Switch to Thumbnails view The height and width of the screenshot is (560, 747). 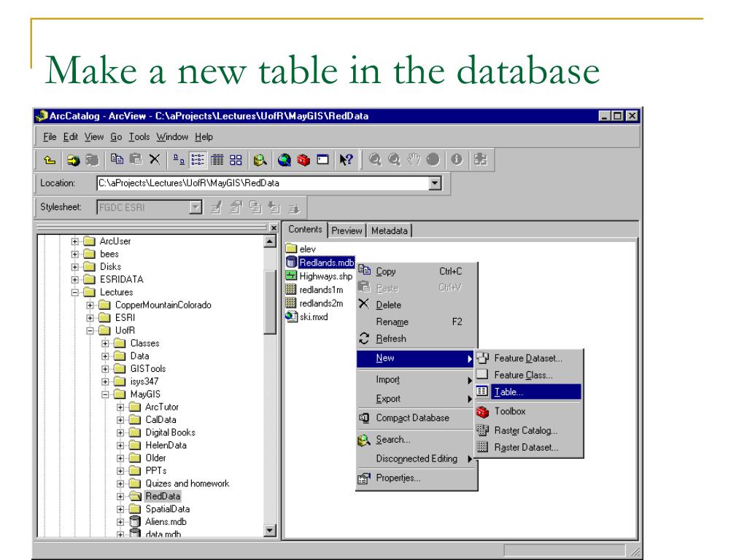pyautogui.click(x=236, y=160)
